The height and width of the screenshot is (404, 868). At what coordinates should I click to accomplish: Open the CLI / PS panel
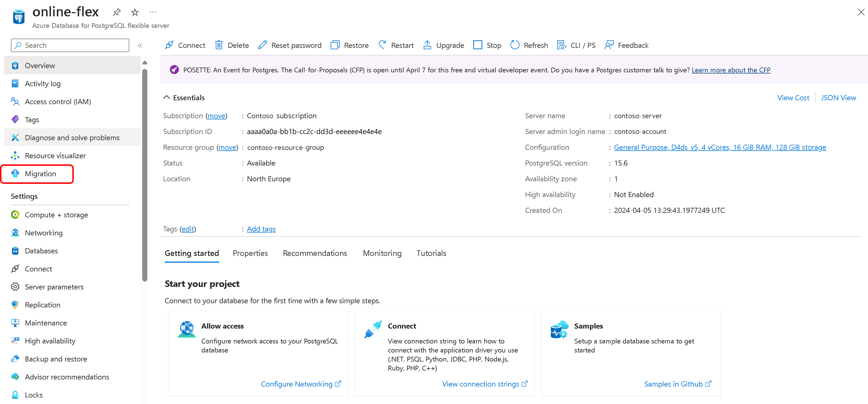tap(576, 45)
